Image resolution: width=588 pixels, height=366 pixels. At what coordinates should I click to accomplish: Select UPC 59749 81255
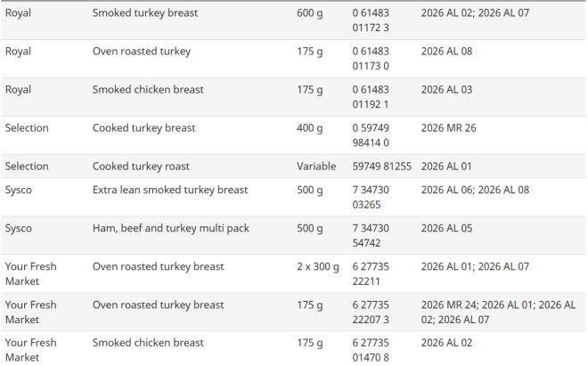382,167
